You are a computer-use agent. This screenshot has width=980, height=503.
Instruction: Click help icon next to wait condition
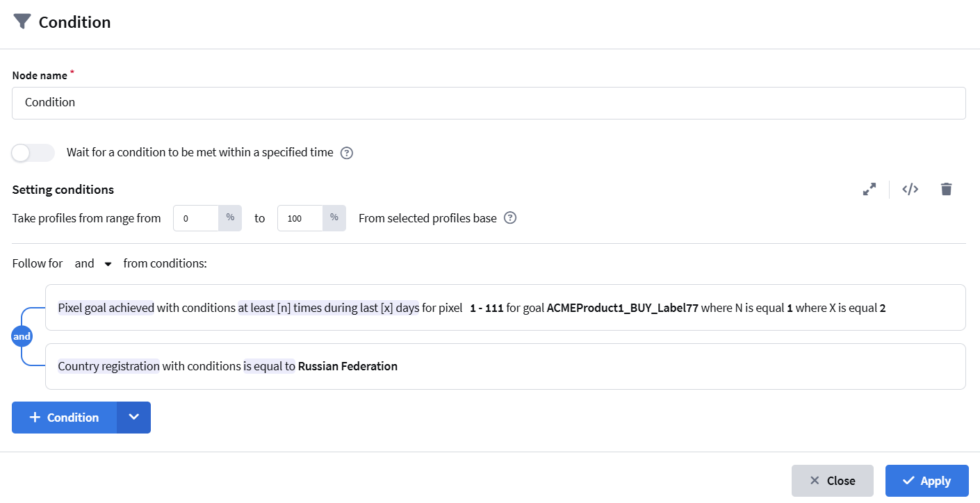347,153
